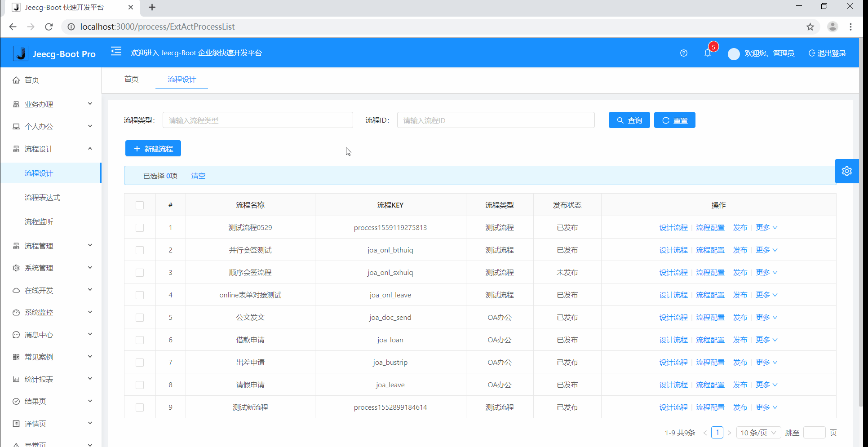868x447 pixels.
Task: Click 设计流程 link for joa_loan row
Action: [x=673, y=340]
